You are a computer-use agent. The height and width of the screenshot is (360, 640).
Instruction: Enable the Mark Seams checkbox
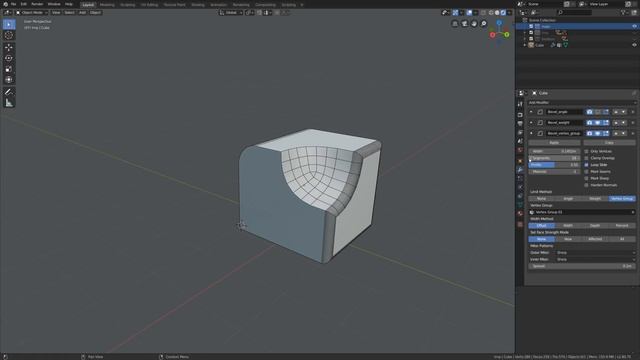(587, 171)
